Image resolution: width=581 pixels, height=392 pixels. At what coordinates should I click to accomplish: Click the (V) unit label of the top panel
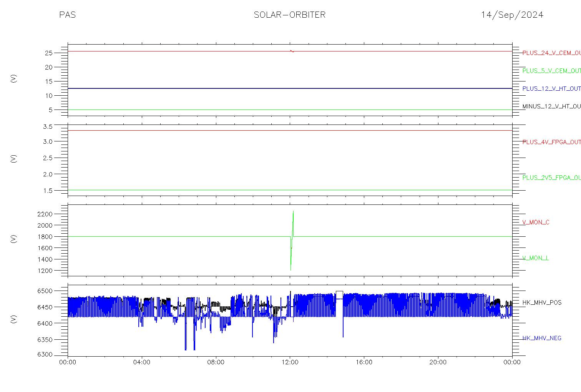coord(14,79)
